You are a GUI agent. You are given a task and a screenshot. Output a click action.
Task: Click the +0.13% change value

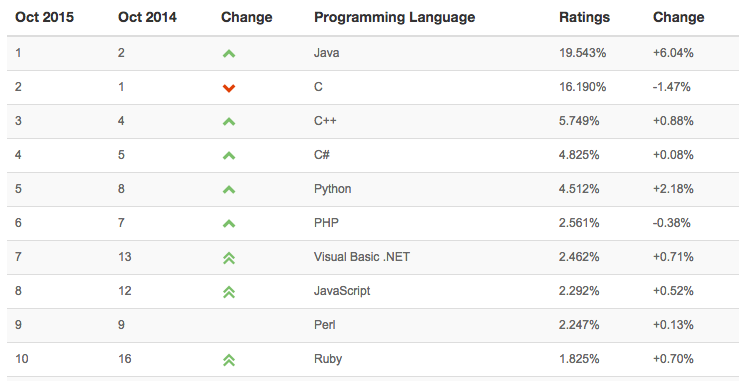click(x=673, y=325)
